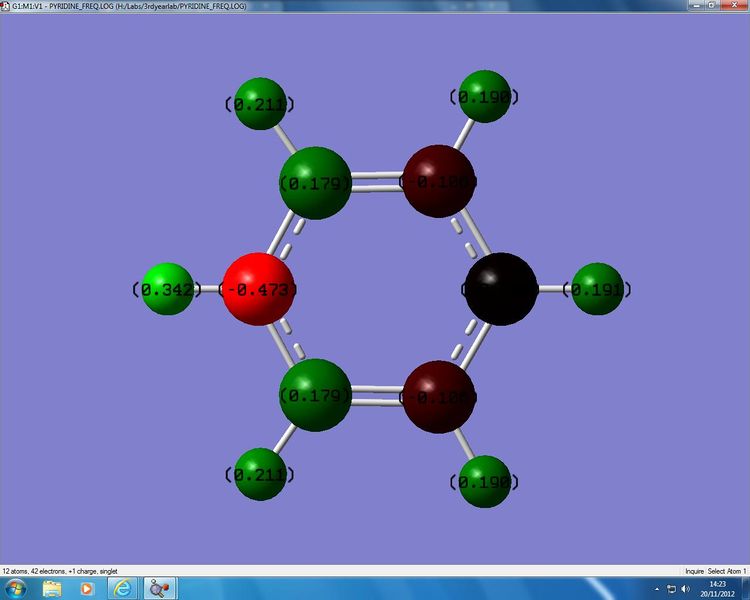
Task: Minimize the PYRIDINE_FREQ.LOG window
Action: coord(696,5)
